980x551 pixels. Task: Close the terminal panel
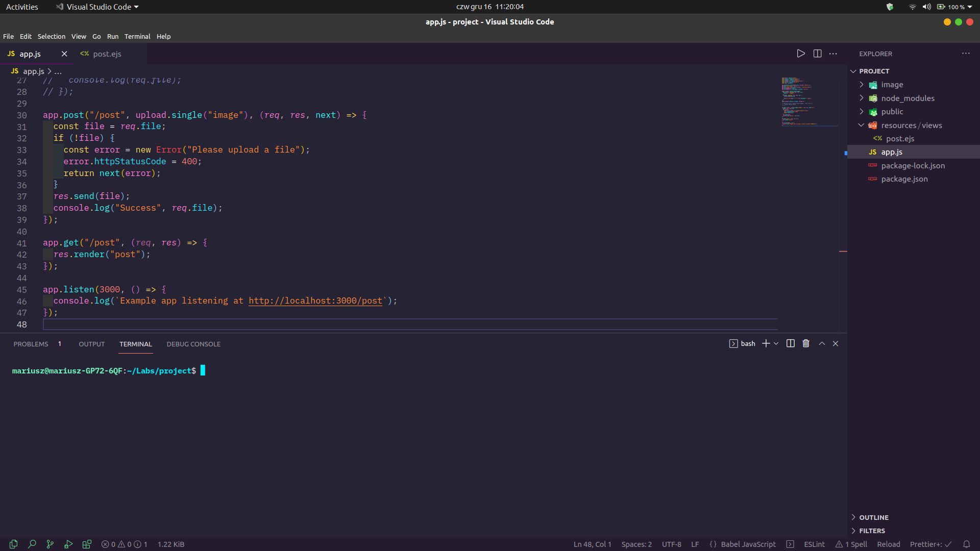pyautogui.click(x=836, y=344)
